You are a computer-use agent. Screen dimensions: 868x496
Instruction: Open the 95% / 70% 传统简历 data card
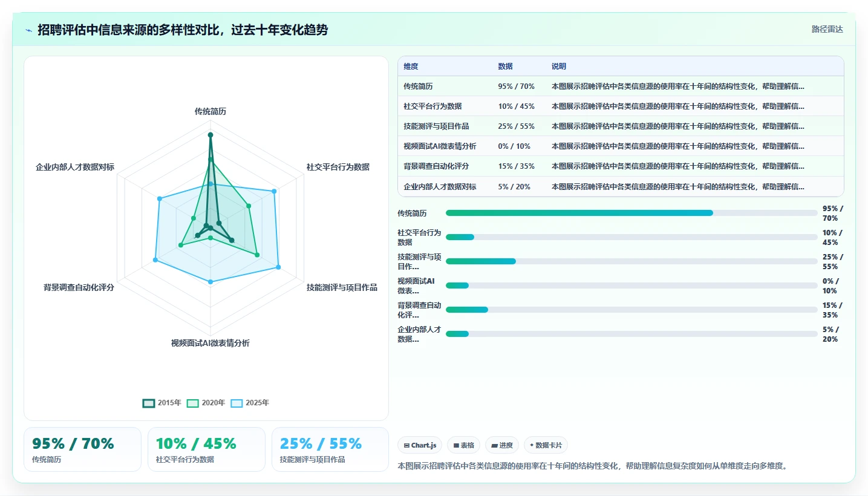coord(82,449)
